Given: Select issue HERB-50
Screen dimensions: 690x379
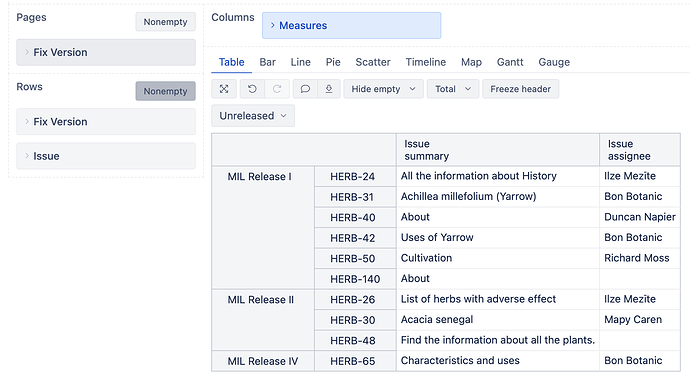Looking at the screenshot, I should [x=355, y=258].
